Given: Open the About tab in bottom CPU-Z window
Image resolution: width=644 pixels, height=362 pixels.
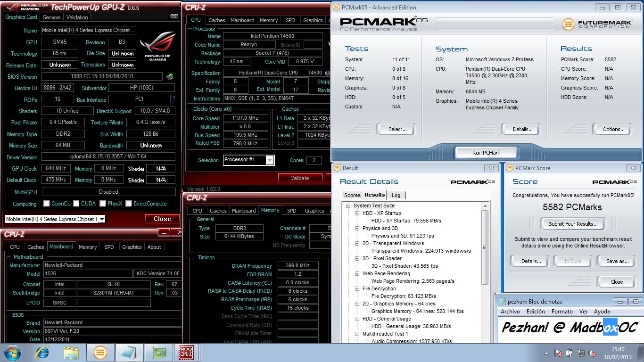Looking at the screenshot, I should click(154, 247).
